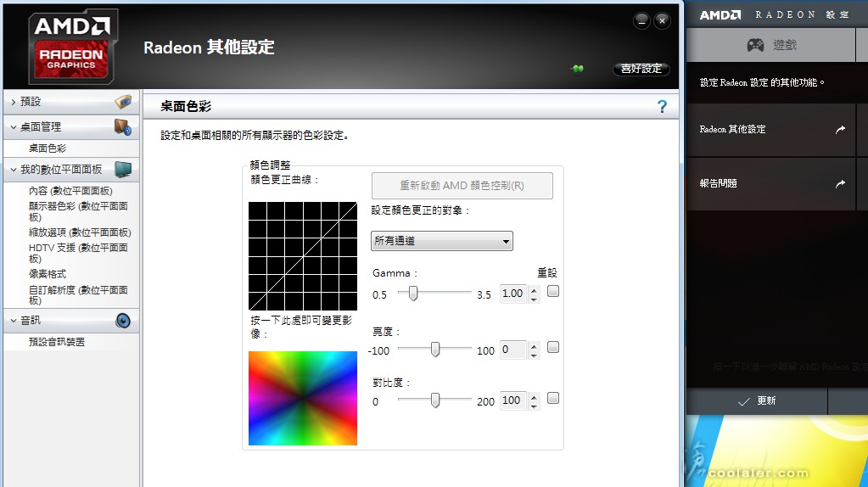Viewport: 868px width, 487px height.
Task: Minimize the Radeon 其他設定 window
Action: point(641,21)
